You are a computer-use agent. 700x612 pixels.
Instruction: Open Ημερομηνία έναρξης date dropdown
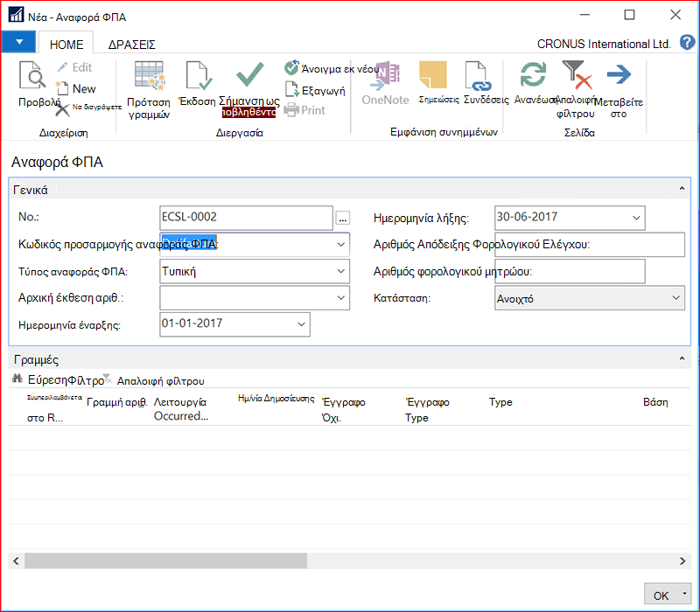301,324
